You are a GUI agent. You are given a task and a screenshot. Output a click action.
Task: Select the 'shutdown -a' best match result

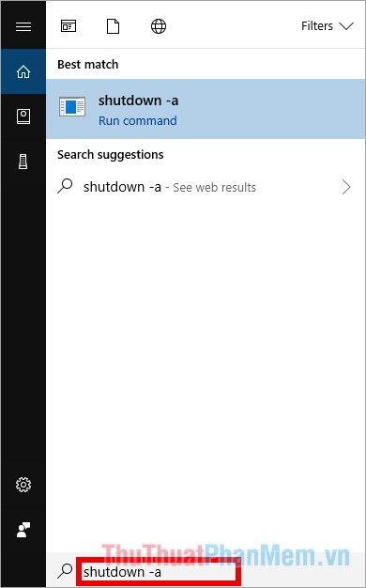click(x=206, y=109)
